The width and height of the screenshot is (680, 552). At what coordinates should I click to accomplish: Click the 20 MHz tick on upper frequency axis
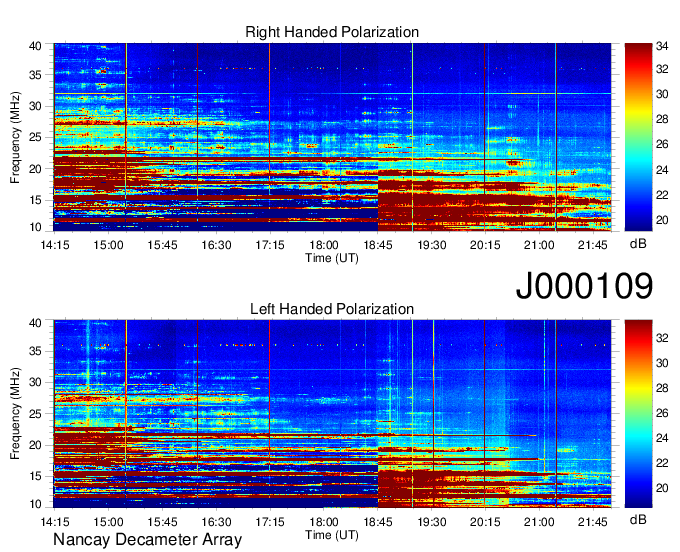tap(35, 169)
